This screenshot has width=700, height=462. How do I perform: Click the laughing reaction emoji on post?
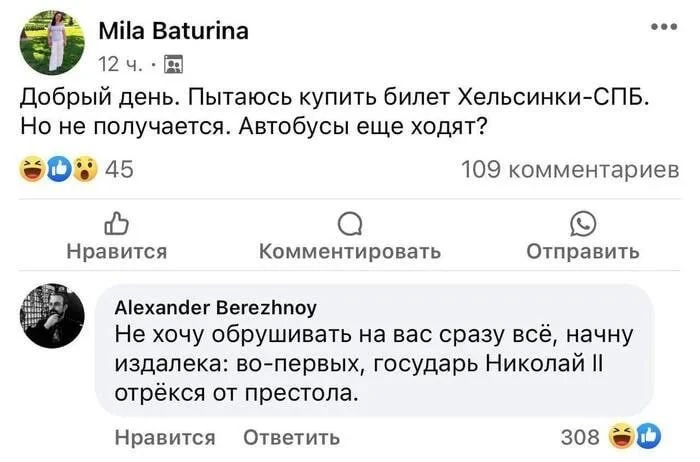point(33,170)
